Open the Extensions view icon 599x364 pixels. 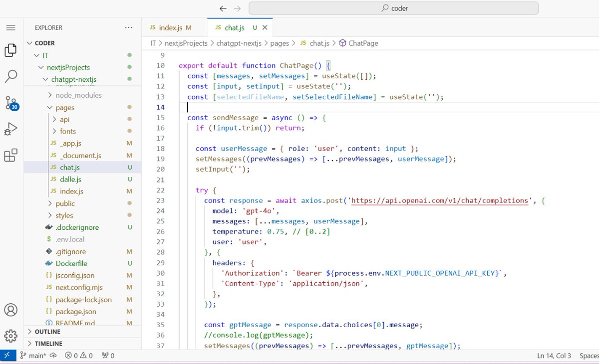10,155
